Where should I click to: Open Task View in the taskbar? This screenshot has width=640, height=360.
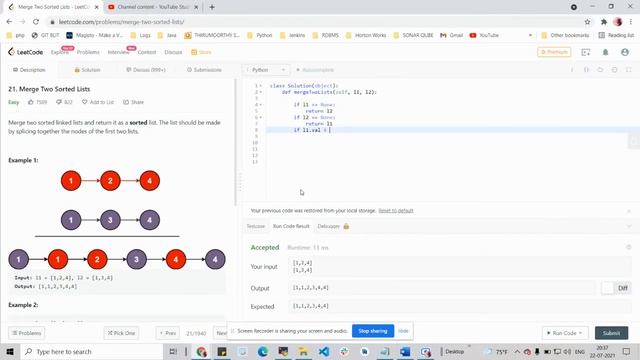[x=173, y=351]
